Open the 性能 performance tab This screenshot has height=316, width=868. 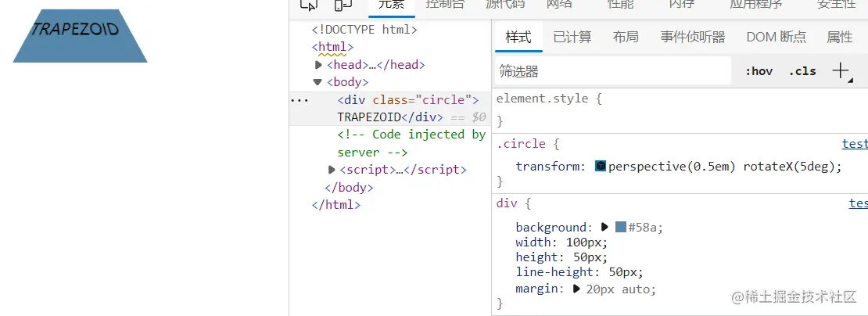click(x=621, y=5)
